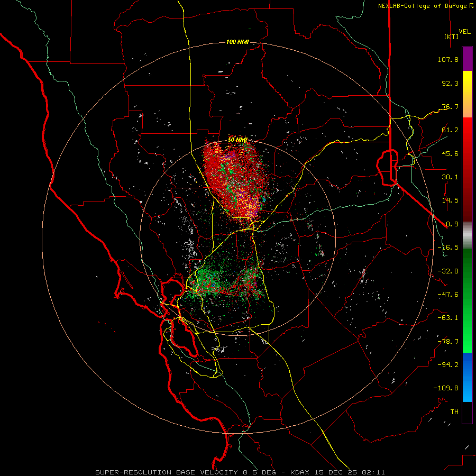Viewport: 476px width, 476px height.
Task: Click the -0.9 legend value
Action: point(450,224)
